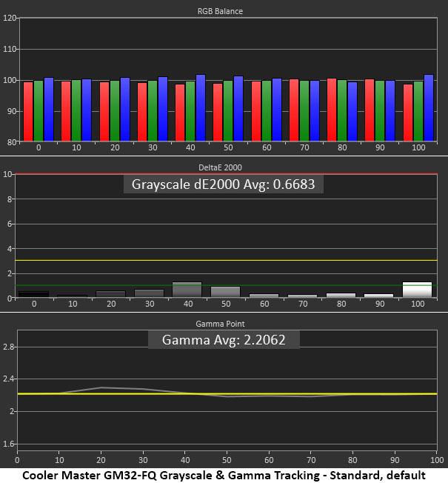Click the DeltaE bar at 80 percent
448x483 pixels.
point(341,295)
